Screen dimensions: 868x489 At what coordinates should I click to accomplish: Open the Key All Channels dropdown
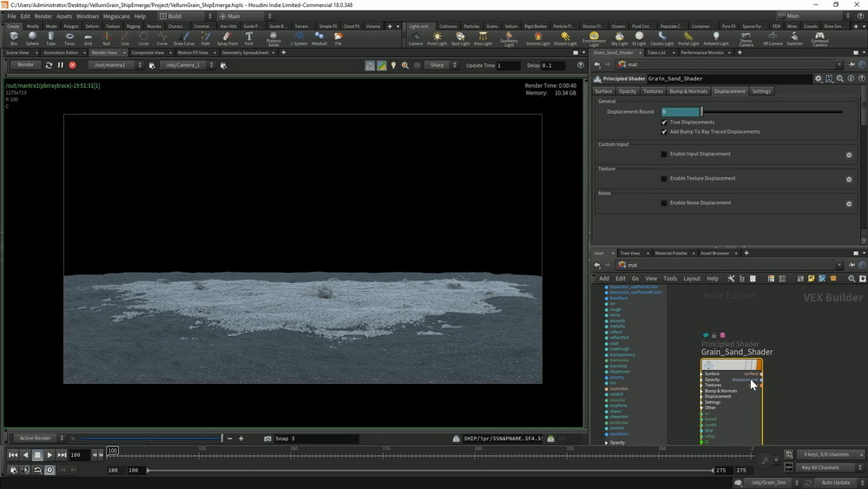coord(831,467)
